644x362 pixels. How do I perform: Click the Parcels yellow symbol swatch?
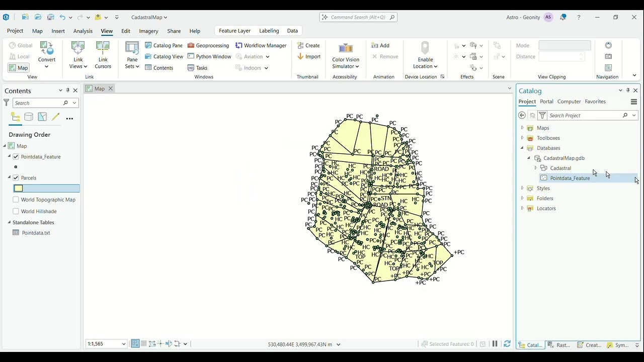[x=19, y=189]
